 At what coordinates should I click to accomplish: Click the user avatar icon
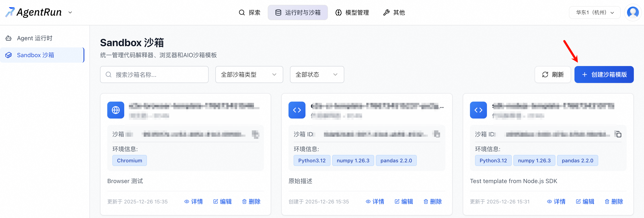click(633, 12)
